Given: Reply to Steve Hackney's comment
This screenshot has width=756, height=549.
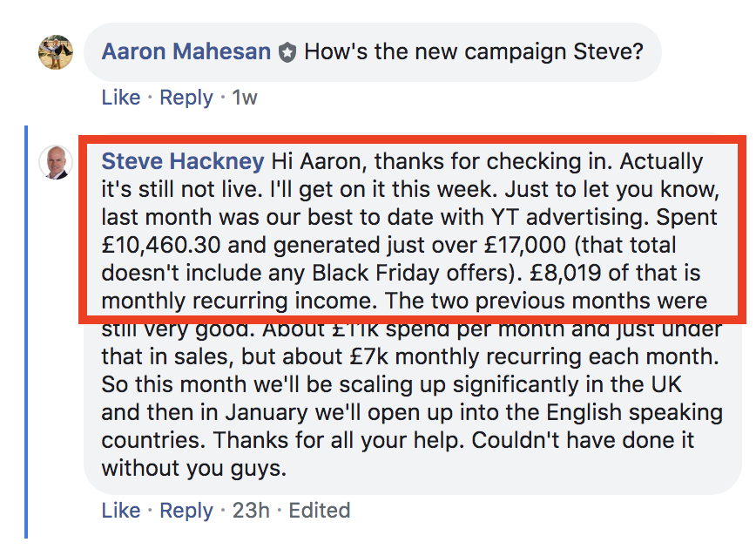Looking at the screenshot, I should [186, 511].
